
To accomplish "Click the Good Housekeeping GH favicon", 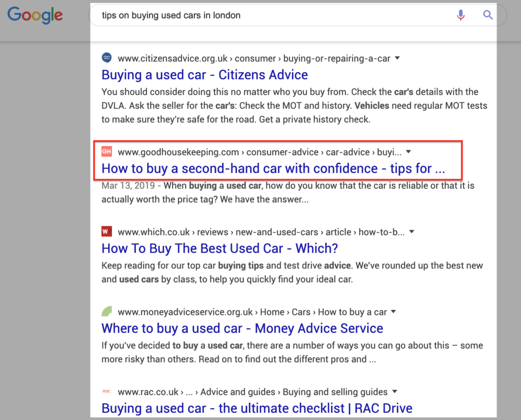I will 107,152.
